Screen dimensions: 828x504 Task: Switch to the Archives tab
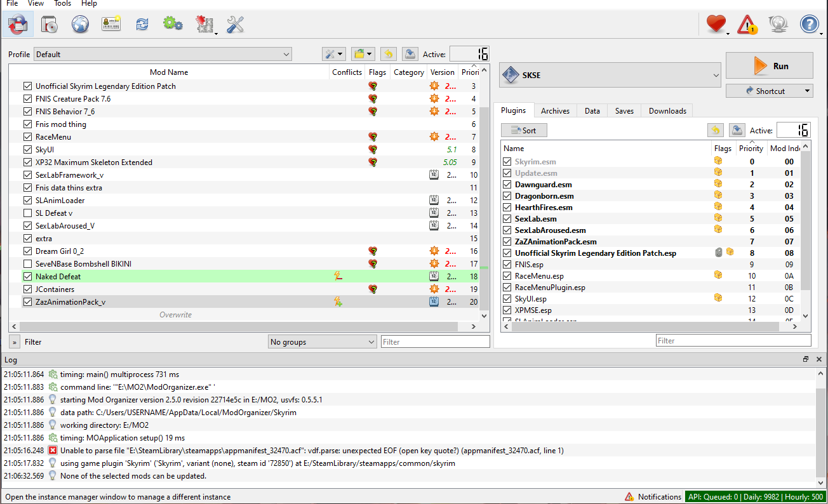(x=555, y=110)
